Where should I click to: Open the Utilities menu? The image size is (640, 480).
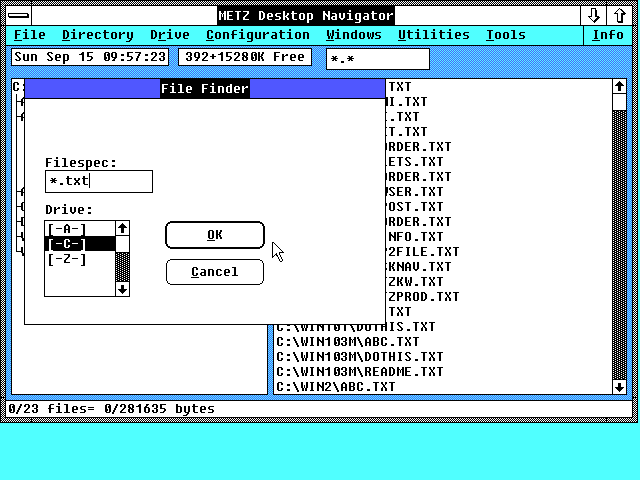[x=433, y=35]
